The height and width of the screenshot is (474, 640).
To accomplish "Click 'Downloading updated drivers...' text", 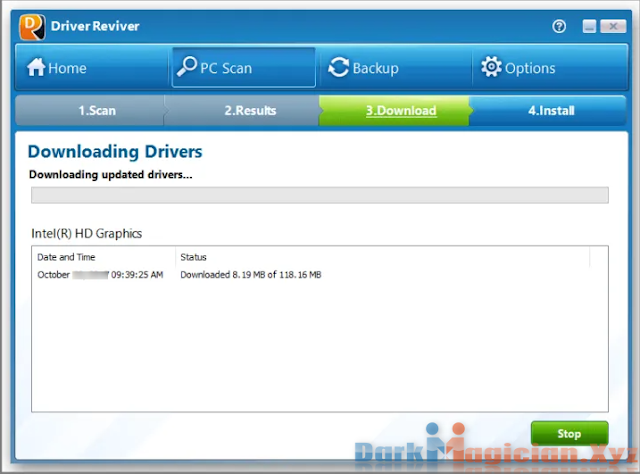I will click(111, 175).
